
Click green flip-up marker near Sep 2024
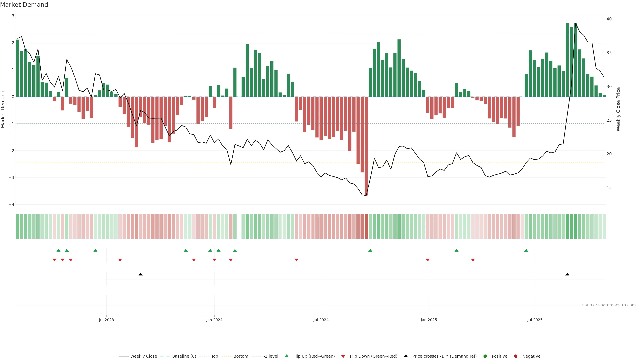(370, 251)
